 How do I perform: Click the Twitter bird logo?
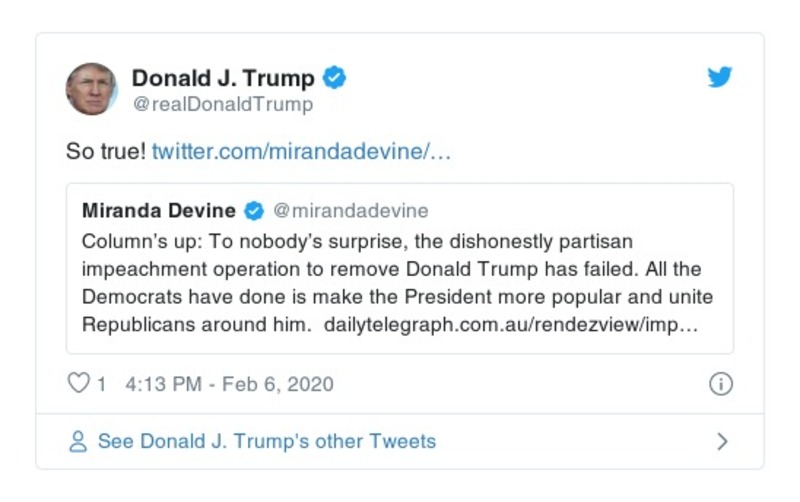point(720,78)
